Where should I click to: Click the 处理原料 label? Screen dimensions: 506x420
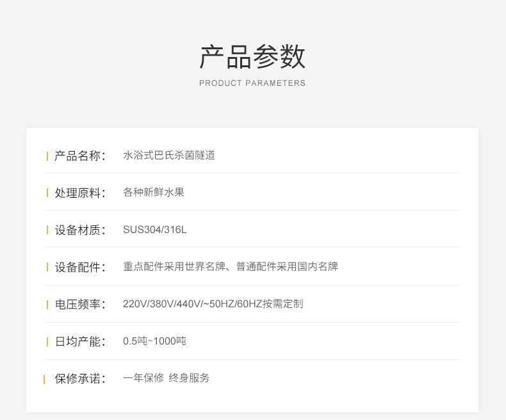pos(80,193)
